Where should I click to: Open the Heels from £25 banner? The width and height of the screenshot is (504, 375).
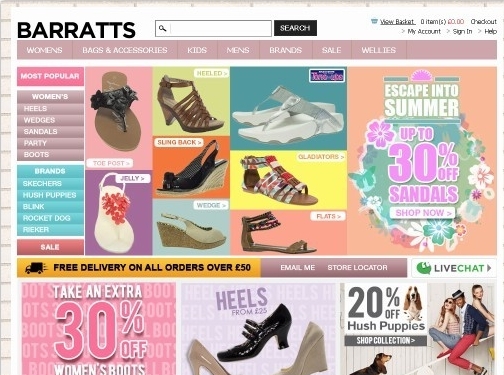point(259,329)
